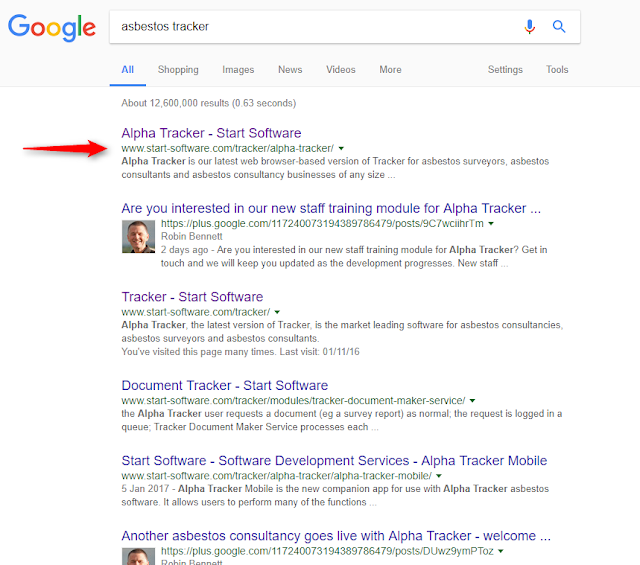This screenshot has height=565, width=640.
Task: Open Tracker - Start Software result
Action: pyautogui.click(x=192, y=297)
